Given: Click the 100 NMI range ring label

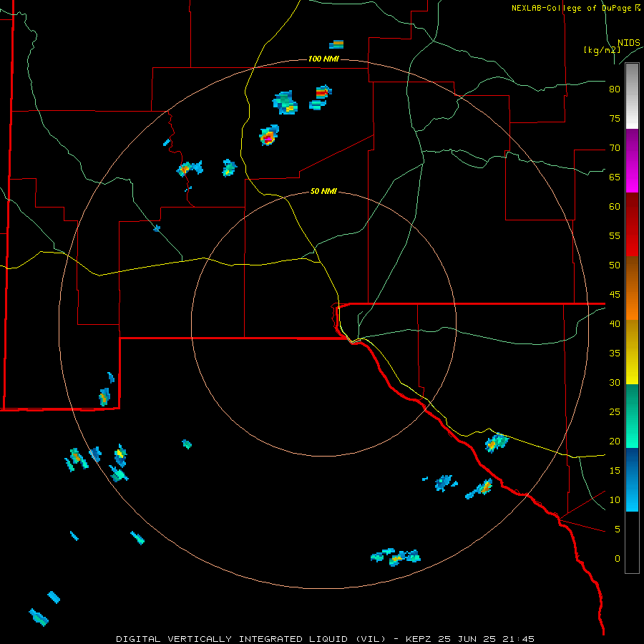Looking at the screenshot, I should tap(323, 59).
